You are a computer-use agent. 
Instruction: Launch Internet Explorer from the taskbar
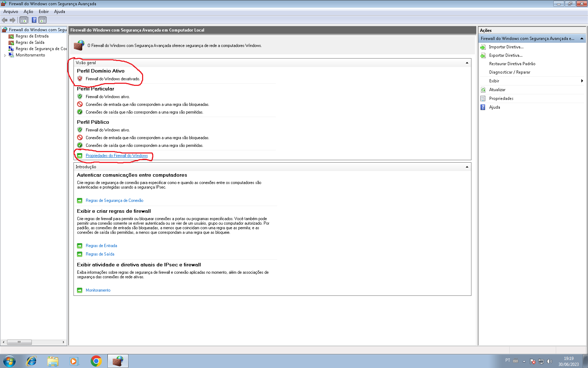point(31,361)
